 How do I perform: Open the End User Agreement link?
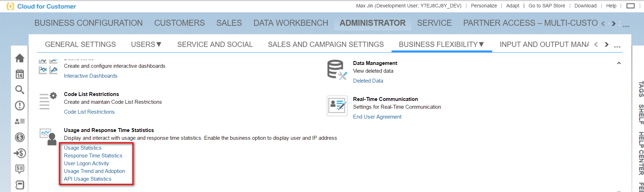click(x=377, y=117)
